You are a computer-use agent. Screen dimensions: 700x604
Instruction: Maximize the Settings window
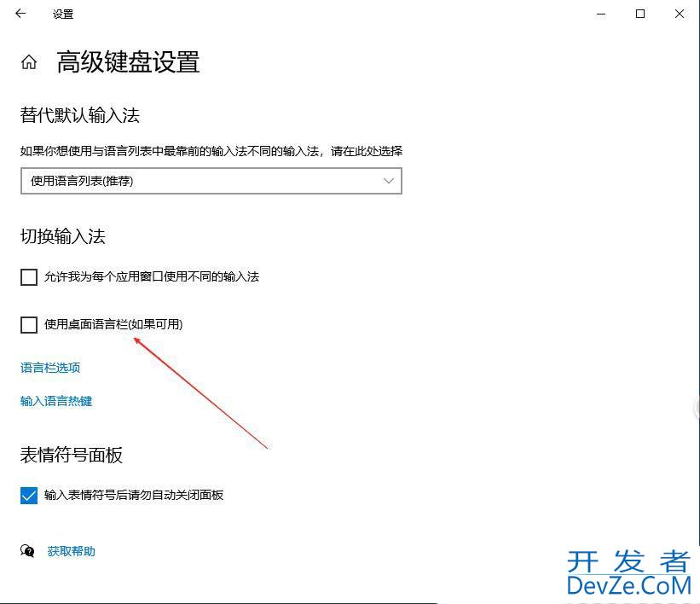tap(640, 14)
